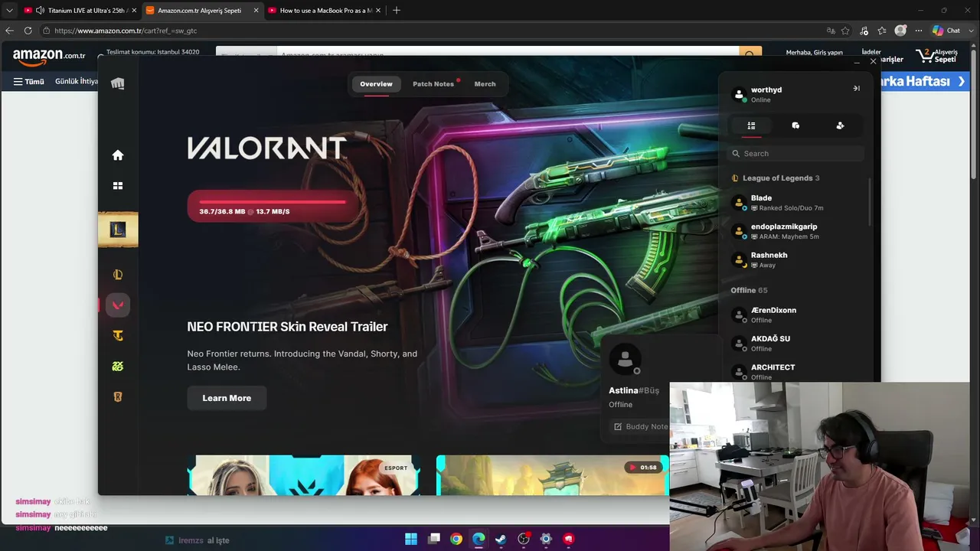The height and width of the screenshot is (551, 980).
Task: Switch to the Overview tab
Action: tap(376, 84)
